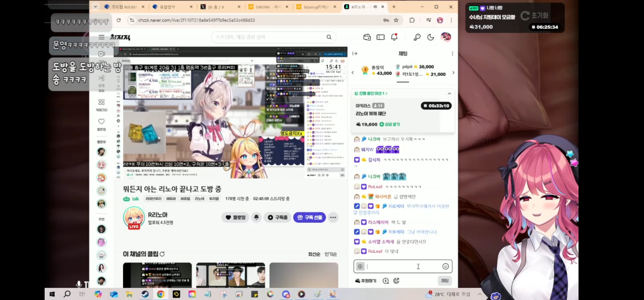Open Chrome media control icon
This screenshot has width=644, height=300.
point(429,20)
